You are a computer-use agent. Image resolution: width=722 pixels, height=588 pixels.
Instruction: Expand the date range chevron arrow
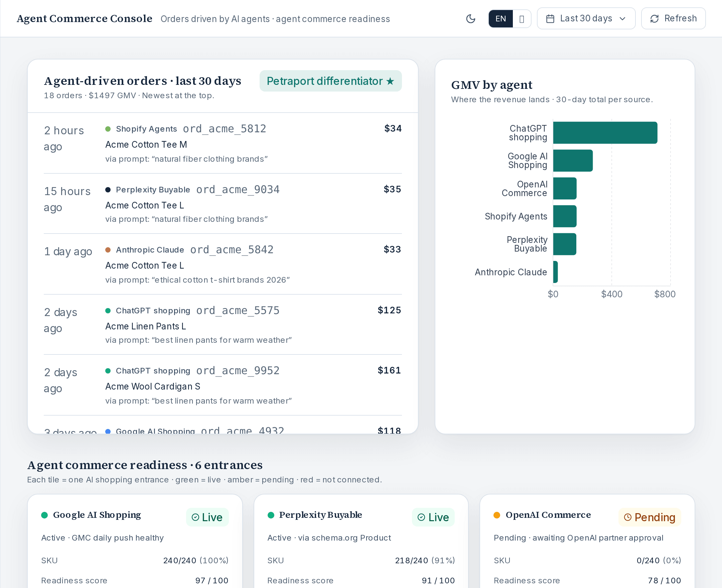[622, 19]
